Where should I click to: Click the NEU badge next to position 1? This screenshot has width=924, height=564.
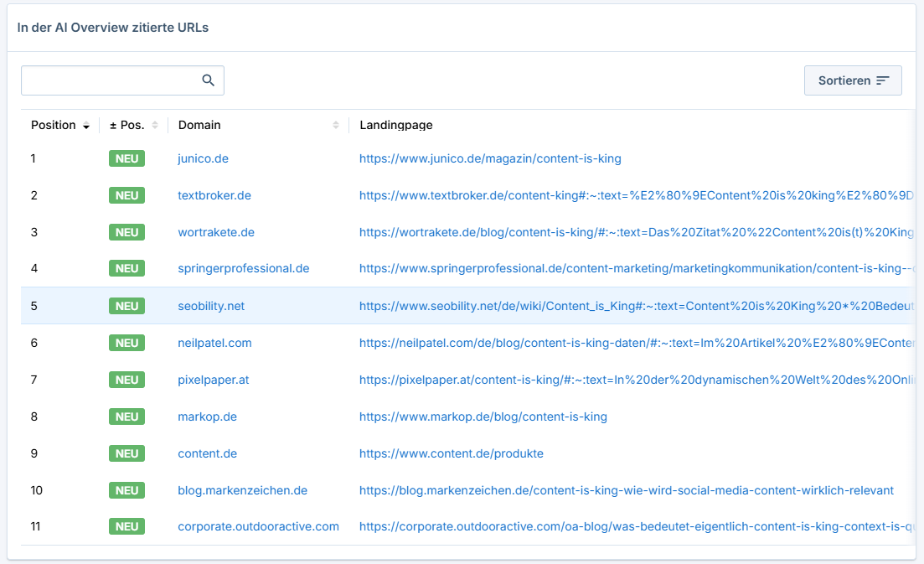[126, 158]
